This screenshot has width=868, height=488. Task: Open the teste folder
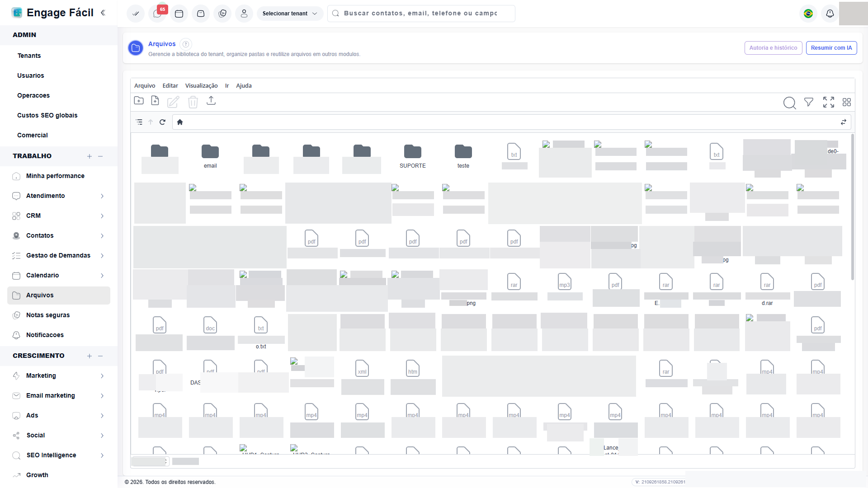click(x=463, y=156)
